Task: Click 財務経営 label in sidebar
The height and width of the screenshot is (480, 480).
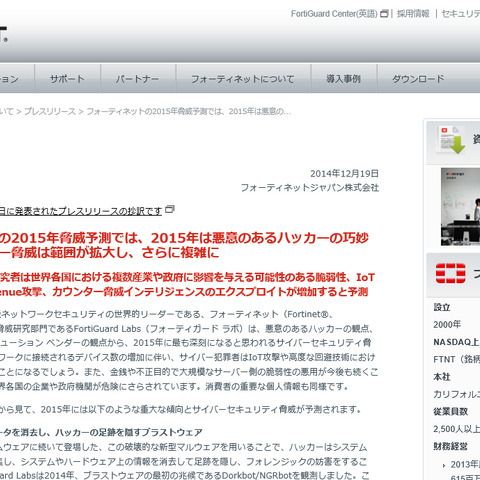Action: pyautogui.click(x=451, y=446)
